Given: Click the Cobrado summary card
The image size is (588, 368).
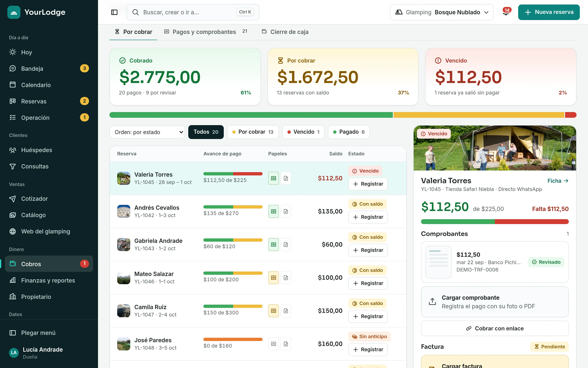Looking at the screenshot, I should [185, 76].
